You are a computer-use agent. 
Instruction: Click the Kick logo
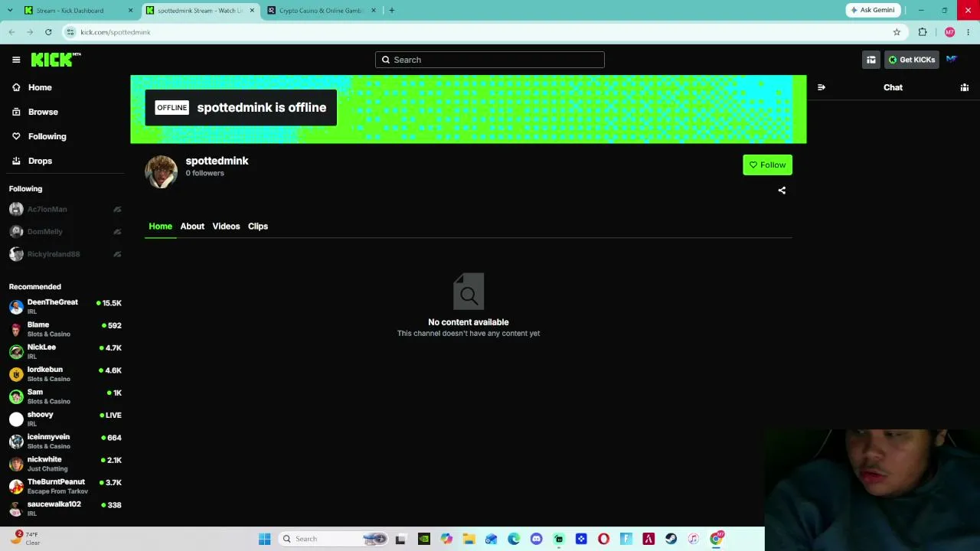click(x=56, y=60)
